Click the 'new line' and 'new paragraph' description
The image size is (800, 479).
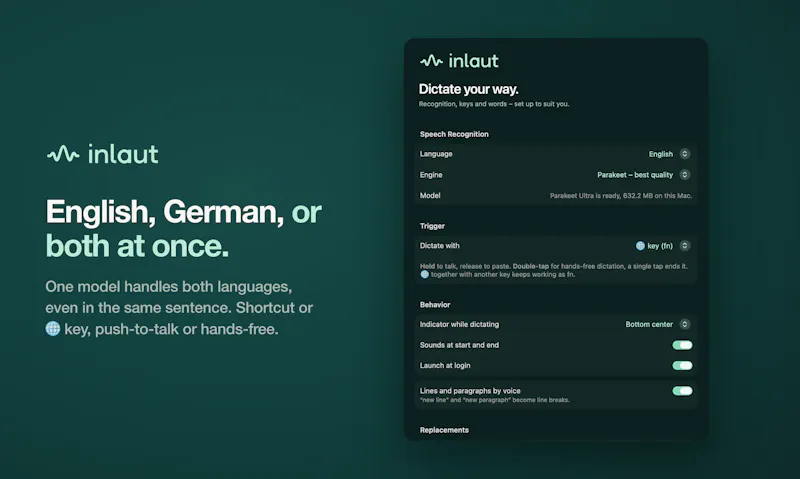[x=494, y=400]
